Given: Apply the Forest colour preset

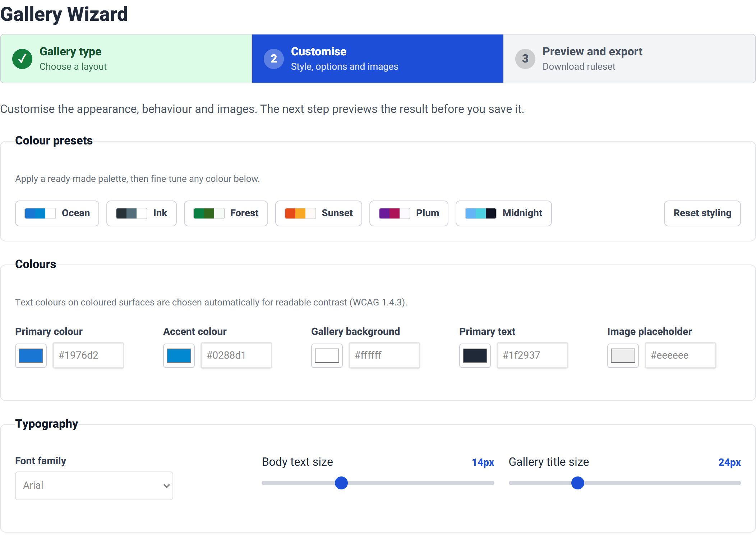Looking at the screenshot, I should tap(226, 213).
